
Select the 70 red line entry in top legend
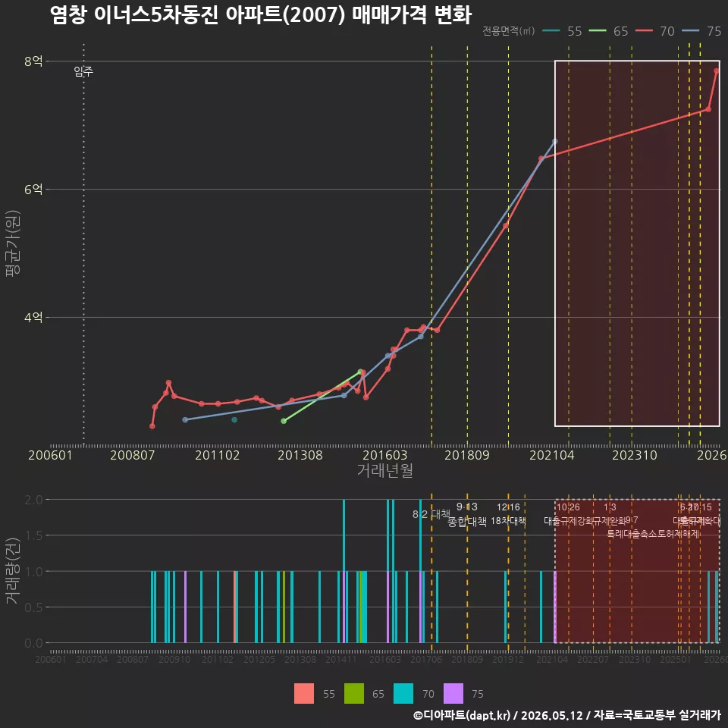coord(654,31)
